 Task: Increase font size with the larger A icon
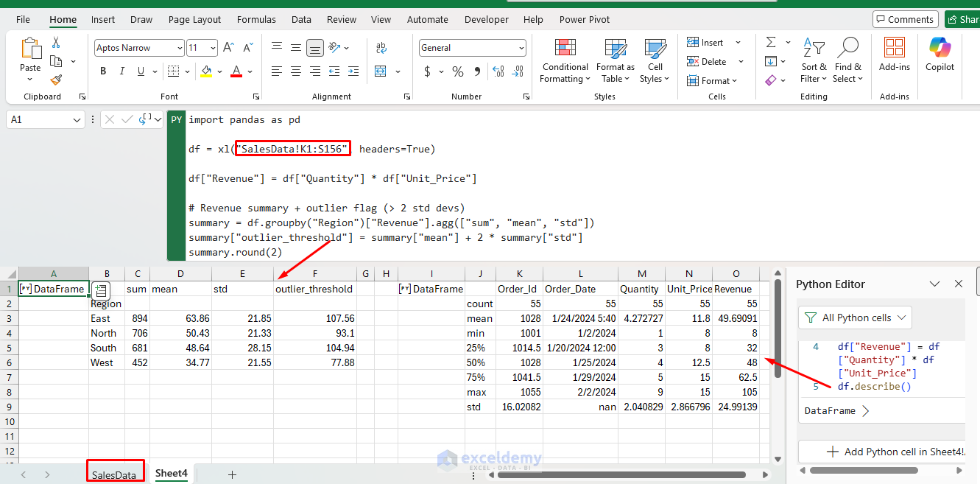pos(228,48)
